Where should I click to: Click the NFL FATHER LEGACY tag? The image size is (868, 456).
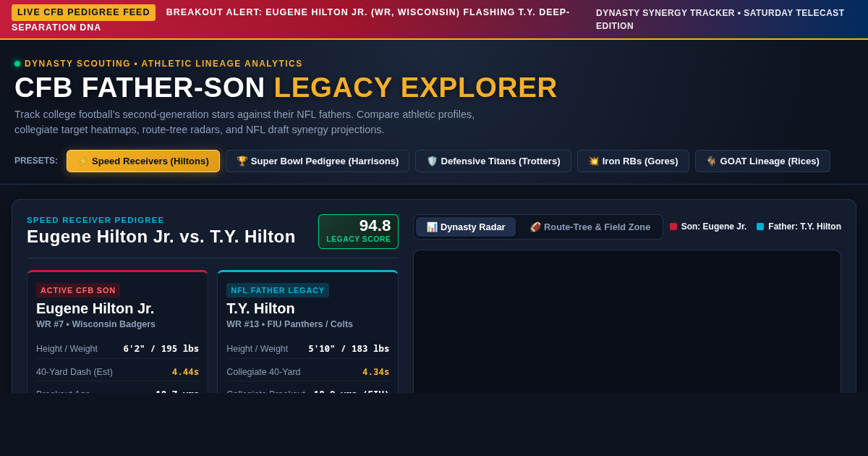click(278, 290)
